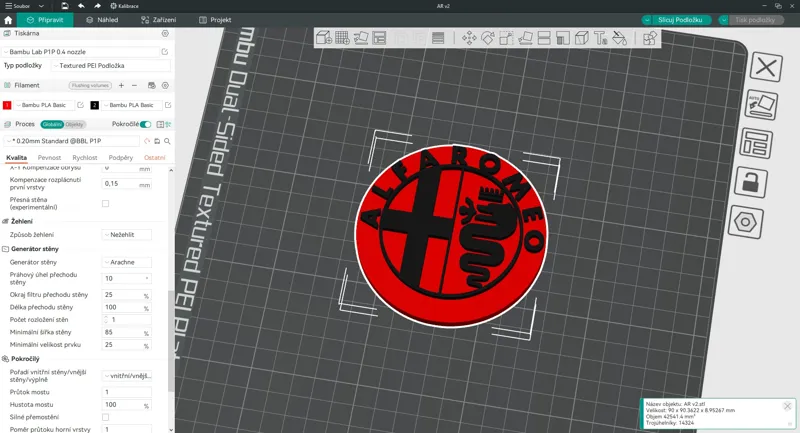This screenshot has width=800, height=433.
Task: Open the Ostatní settings tab
Action: coord(155,158)
